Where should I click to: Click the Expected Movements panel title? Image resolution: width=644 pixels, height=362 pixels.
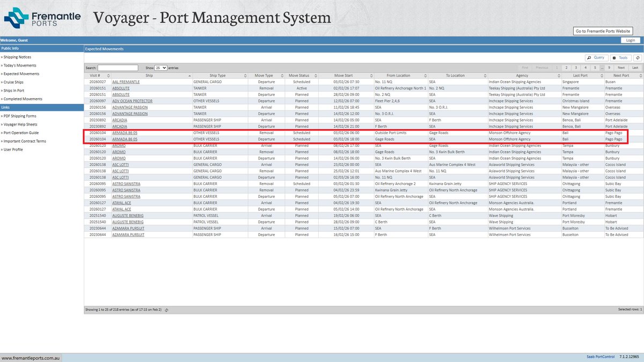pyautogui.click(x=105, y=49)
